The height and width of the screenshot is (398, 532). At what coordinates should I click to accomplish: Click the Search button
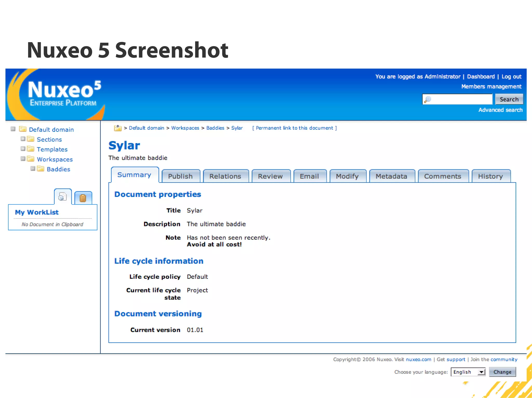click(x=509, y=99)
